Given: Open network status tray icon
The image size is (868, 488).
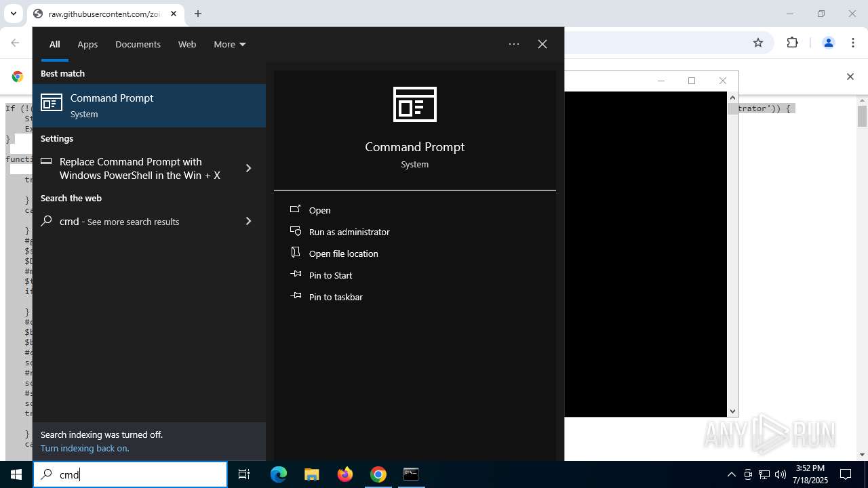Looking at the screenshot, I should pos(764,474).
